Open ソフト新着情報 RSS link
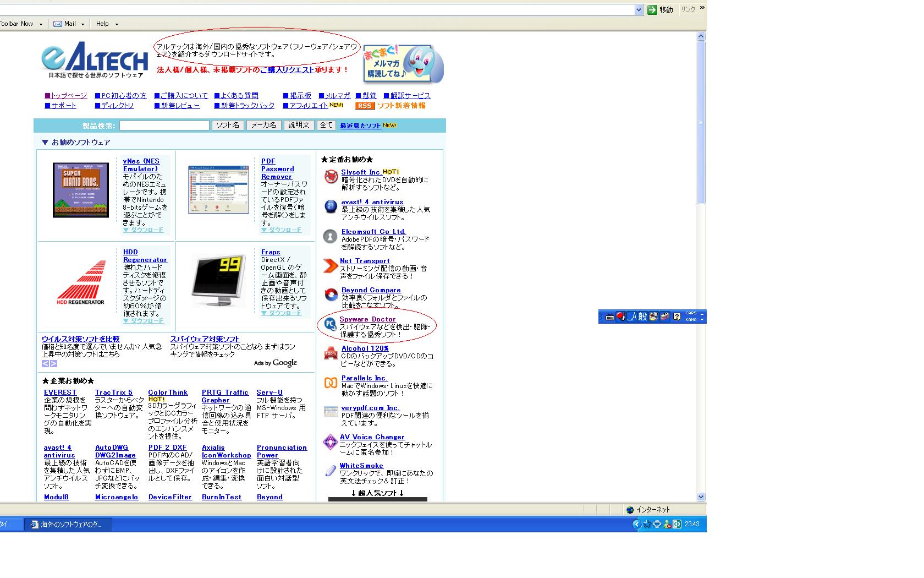 [x=402, y=106]
